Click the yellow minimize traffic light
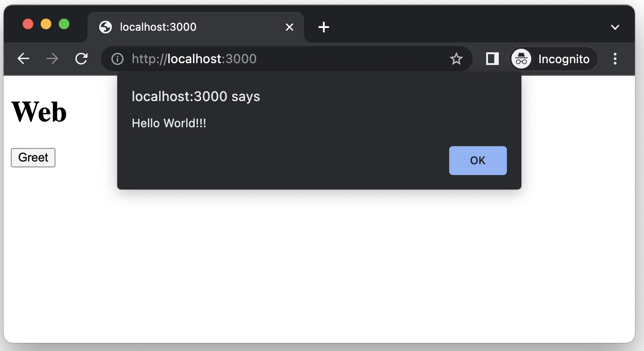 point(46,24)
